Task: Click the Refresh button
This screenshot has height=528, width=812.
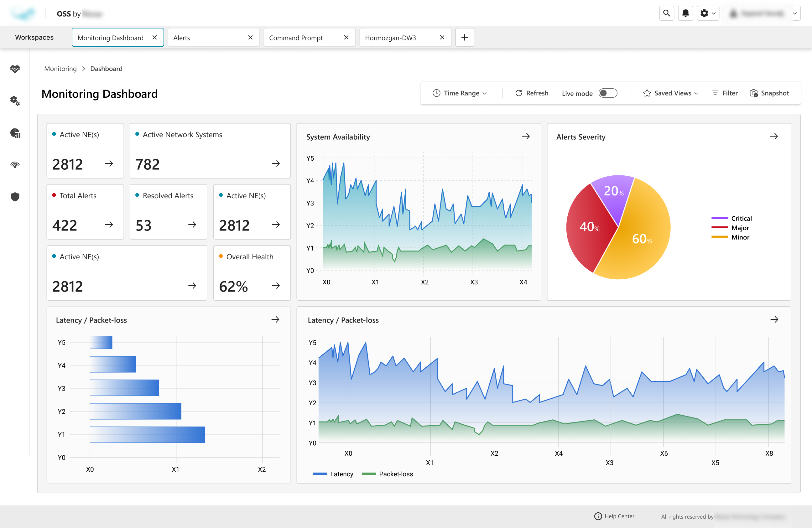Action: [532, 93]
